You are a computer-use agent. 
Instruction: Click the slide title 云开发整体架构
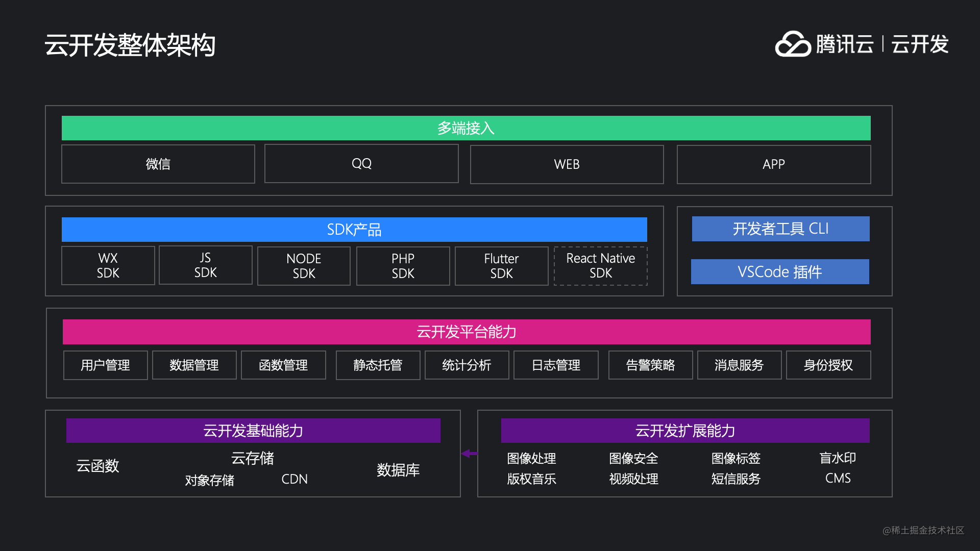pos(130,45)
